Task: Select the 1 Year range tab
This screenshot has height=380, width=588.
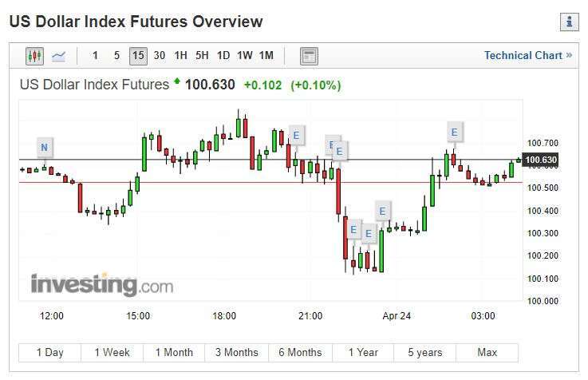Action: (x=363, y=353)
